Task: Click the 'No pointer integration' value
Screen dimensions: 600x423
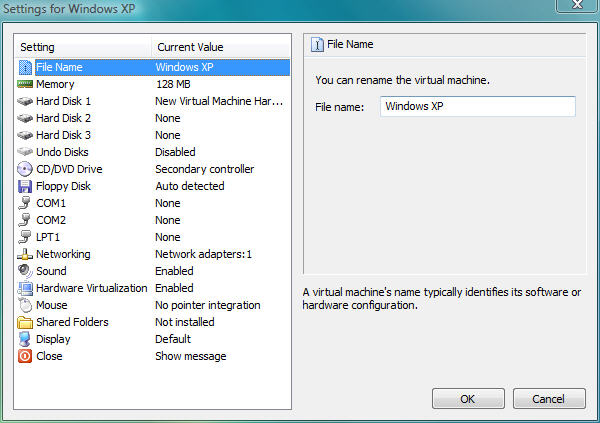Action: point(208,305)
